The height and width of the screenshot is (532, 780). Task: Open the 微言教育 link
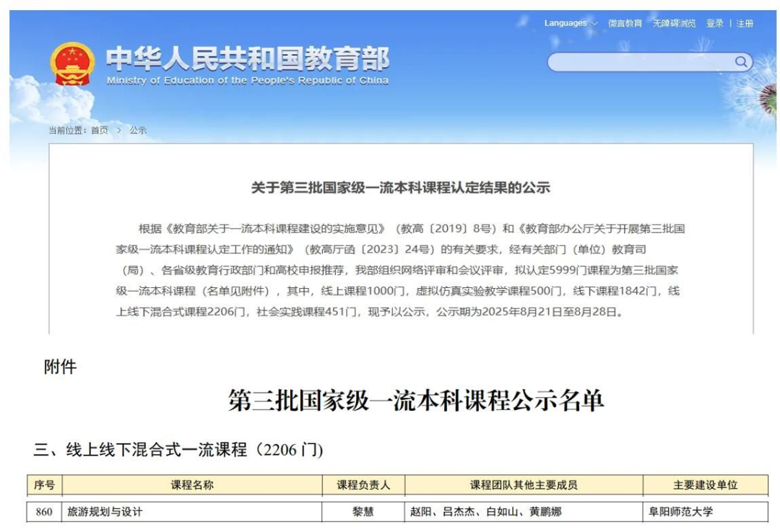coord(625,23)
